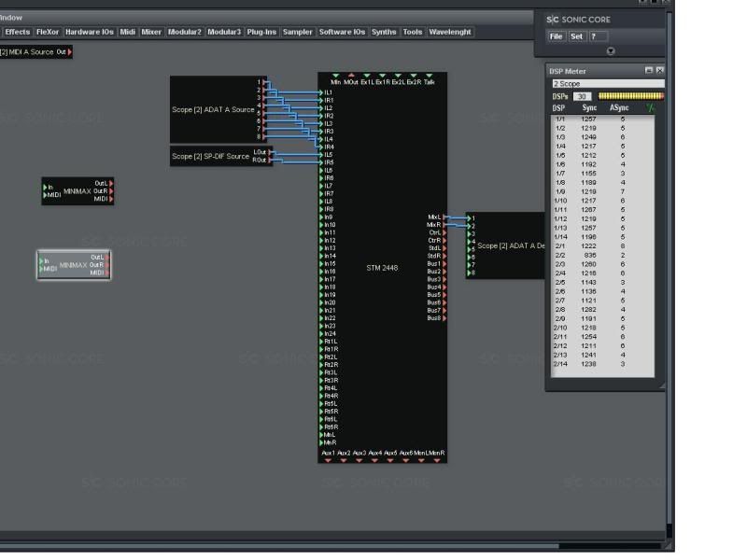Select the StdR output port on STM 2448
Screen dimensions: 747x560
pos(444,256)
